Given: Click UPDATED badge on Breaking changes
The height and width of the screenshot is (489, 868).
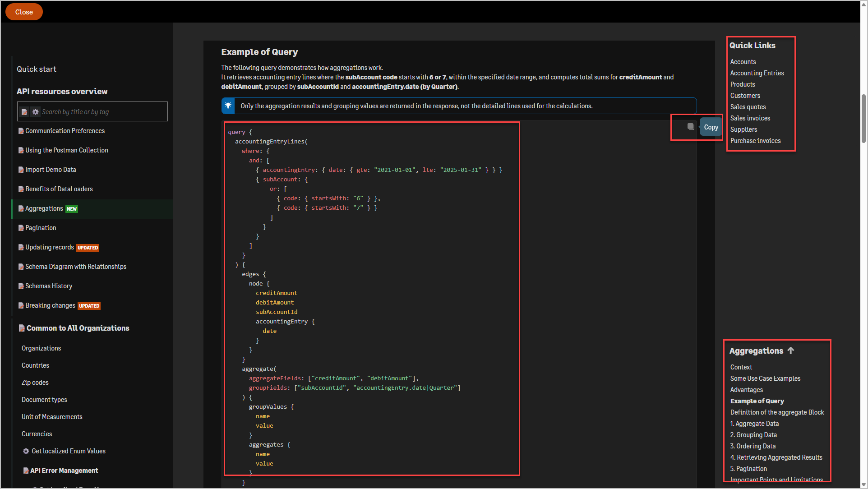Looking at the screenshot, I should coord(89,306).
